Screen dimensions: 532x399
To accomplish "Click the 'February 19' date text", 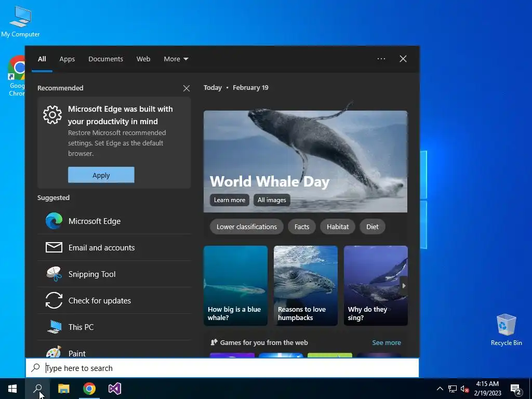I will tap(250, 87).
